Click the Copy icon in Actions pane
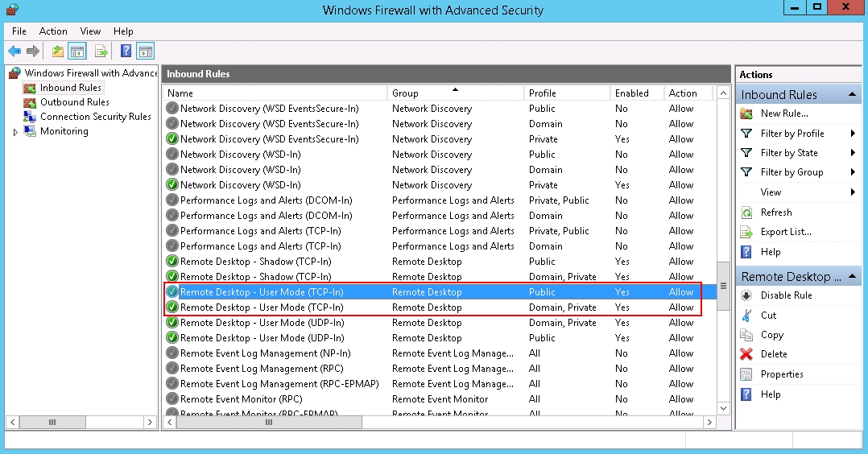Screen dimensions: 868x454 click(746, 335)
